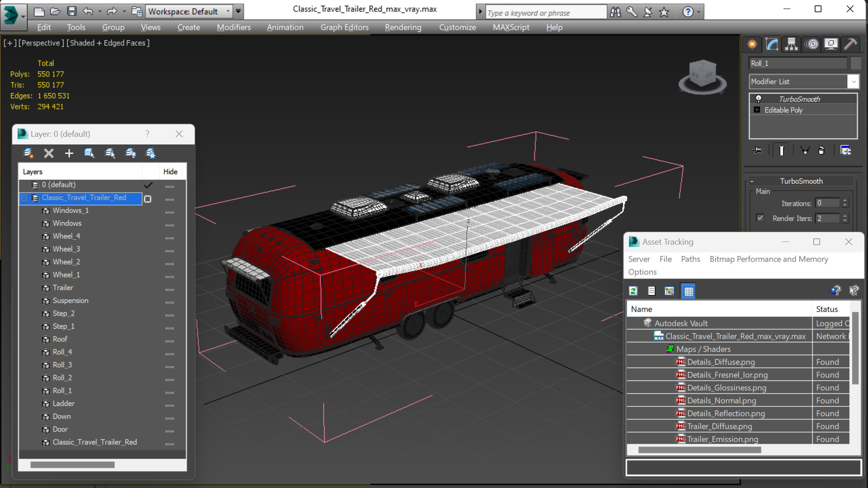Toggle current-layer box for Classic_Travel_Trailer_Red
Screen dimensions: 868x488
pos(147,199)
